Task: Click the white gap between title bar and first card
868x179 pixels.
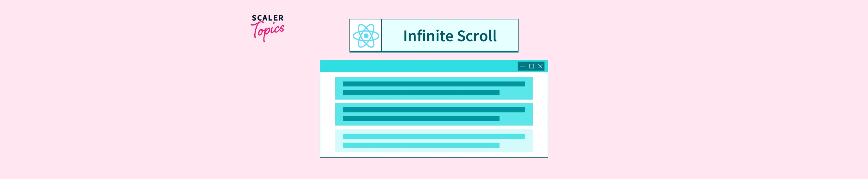Action: click(x=434, y=75)
